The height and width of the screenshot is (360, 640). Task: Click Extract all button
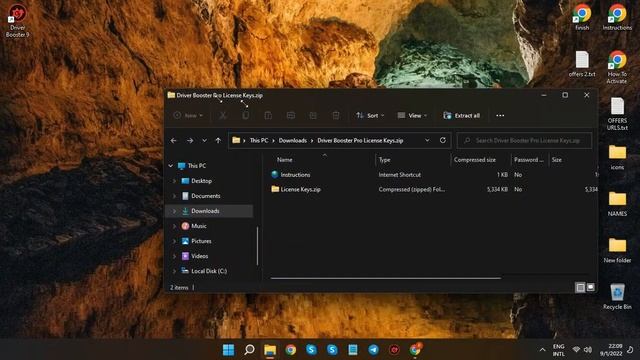click(462, 116)
